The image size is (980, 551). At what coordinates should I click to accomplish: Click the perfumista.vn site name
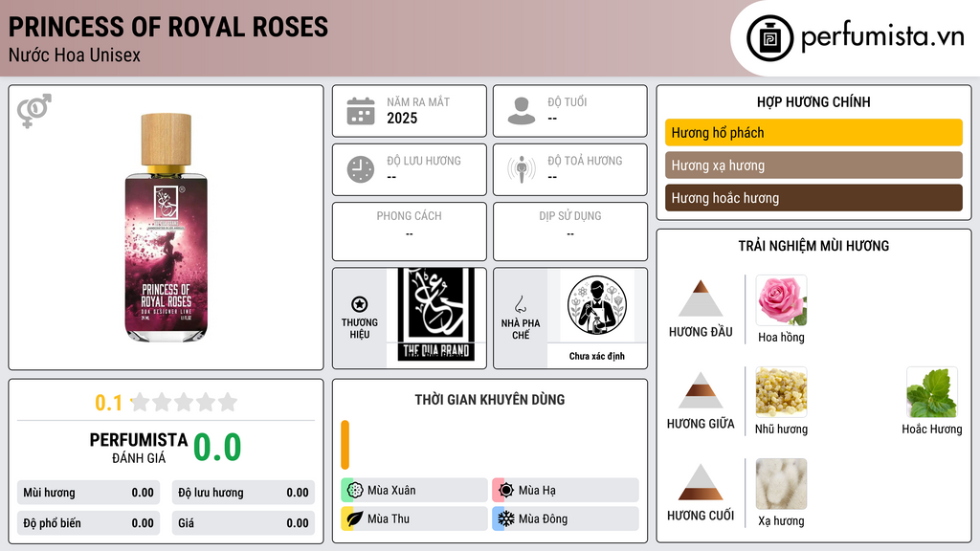coord(882,36)
